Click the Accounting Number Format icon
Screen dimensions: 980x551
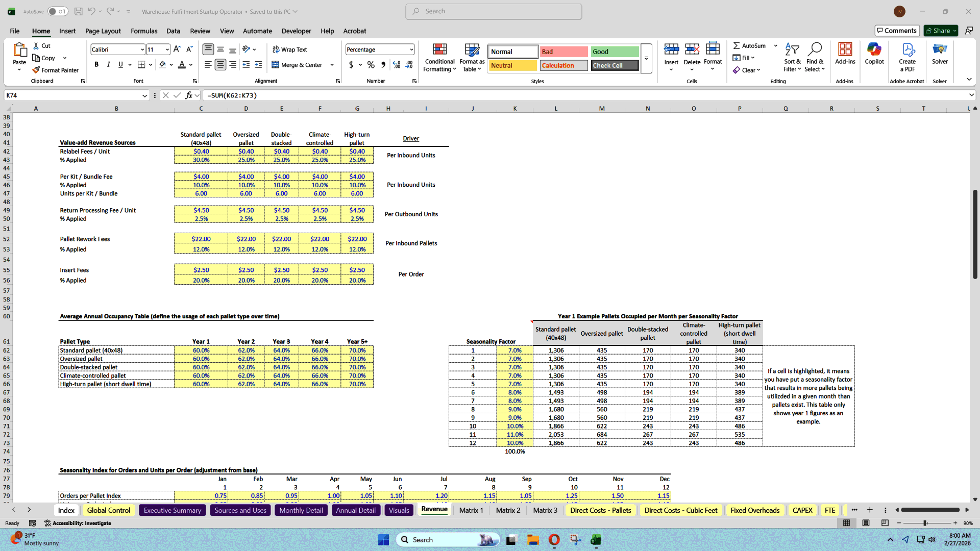(x=351, y=65)
